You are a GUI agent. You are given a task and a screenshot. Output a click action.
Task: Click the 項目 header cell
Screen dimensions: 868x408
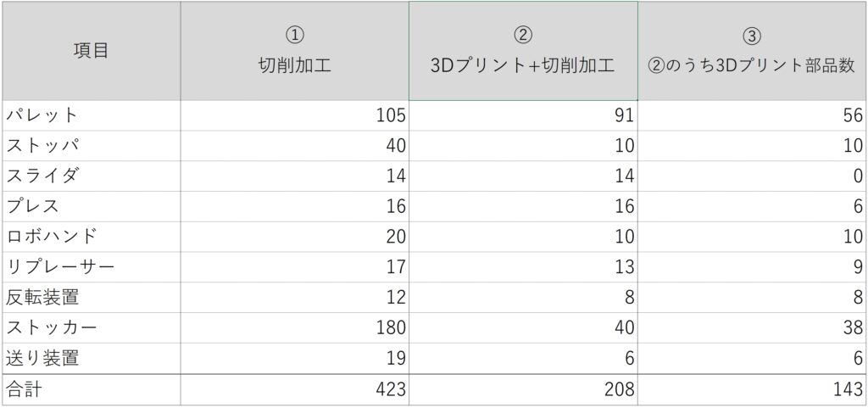[90, 51]
